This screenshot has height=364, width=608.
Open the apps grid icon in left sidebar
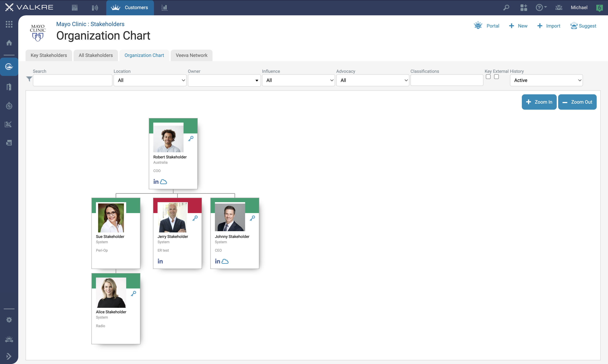coord(9,24)
